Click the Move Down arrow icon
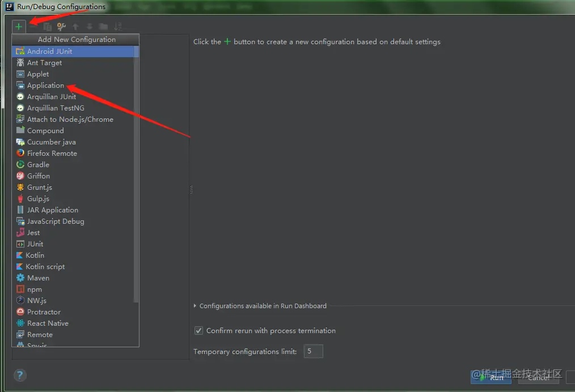575x392 pixels. click(90, 27)
